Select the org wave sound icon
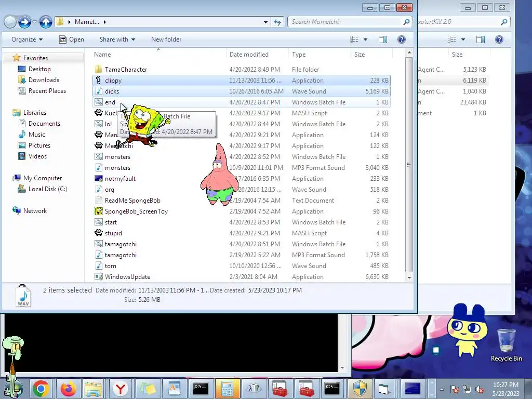The image size is (532, 399). point(98,189)
